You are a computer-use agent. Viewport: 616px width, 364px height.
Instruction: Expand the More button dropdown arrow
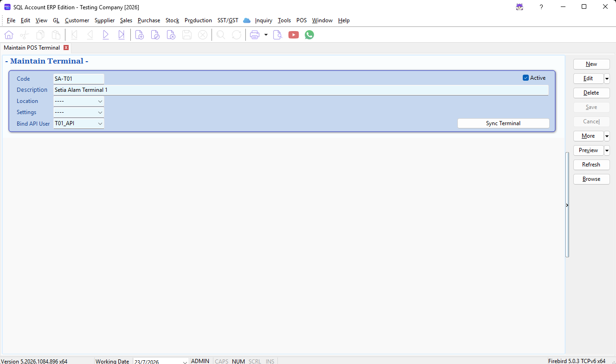pos(607,136)
